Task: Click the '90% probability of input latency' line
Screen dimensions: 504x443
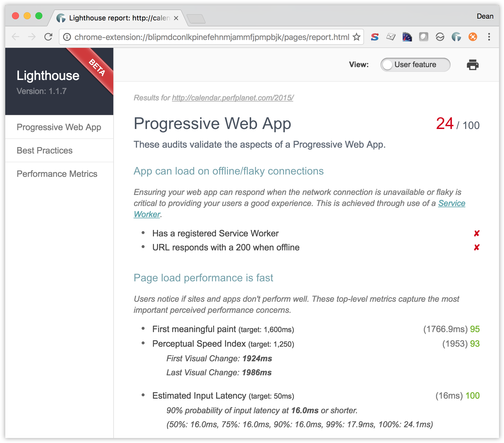Action: click(x=262, y=411)
